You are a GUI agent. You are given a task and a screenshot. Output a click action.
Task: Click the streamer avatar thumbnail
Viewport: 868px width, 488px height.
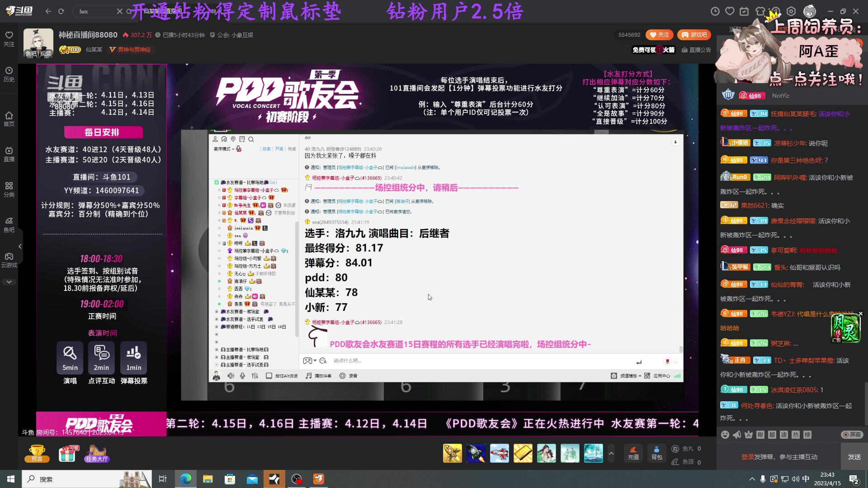(x=38, y=43)
